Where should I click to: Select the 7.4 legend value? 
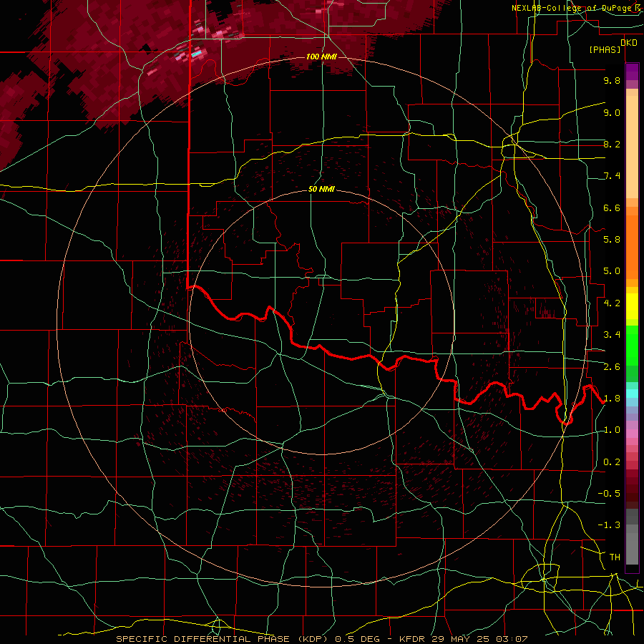612,176
